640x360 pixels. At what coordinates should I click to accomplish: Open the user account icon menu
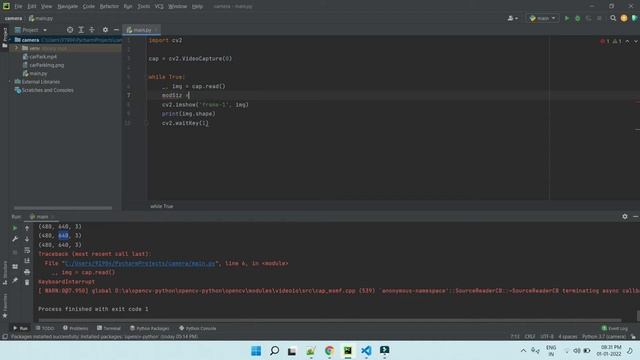point(512,18)
